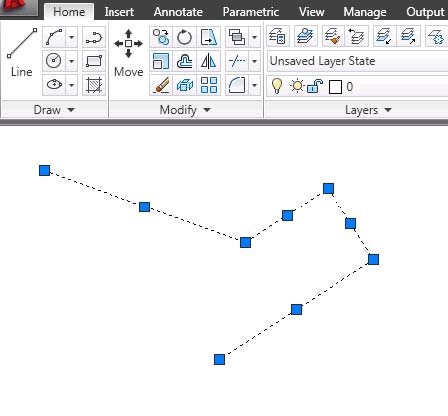The image size is (448, 416).
Task: Open the Unsaved Layer State dropdown
Action: coord(357,61)
